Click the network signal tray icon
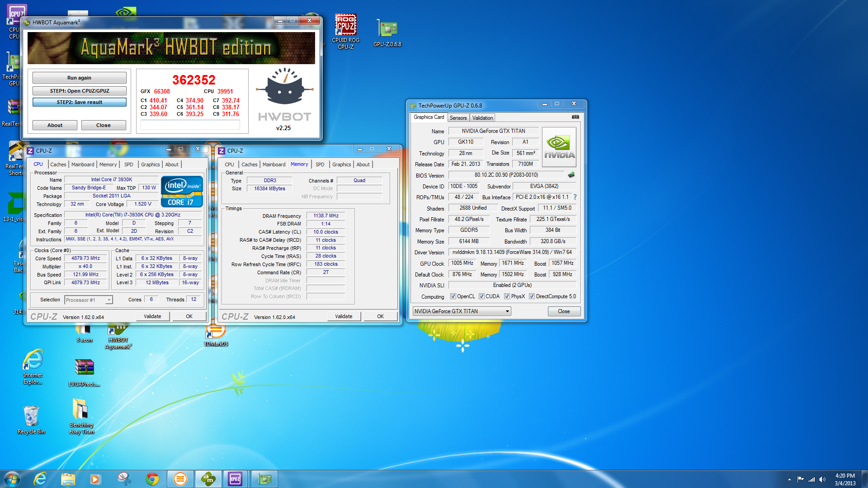 click(811, 479)
